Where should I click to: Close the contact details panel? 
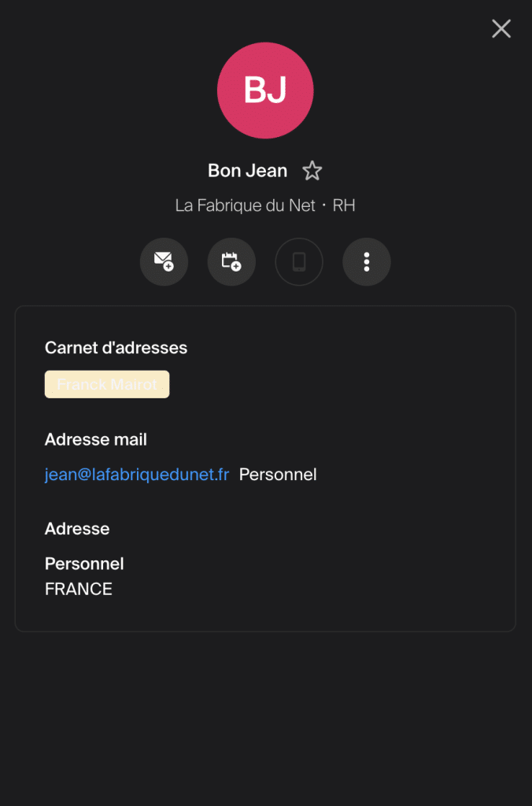point(501,29)
